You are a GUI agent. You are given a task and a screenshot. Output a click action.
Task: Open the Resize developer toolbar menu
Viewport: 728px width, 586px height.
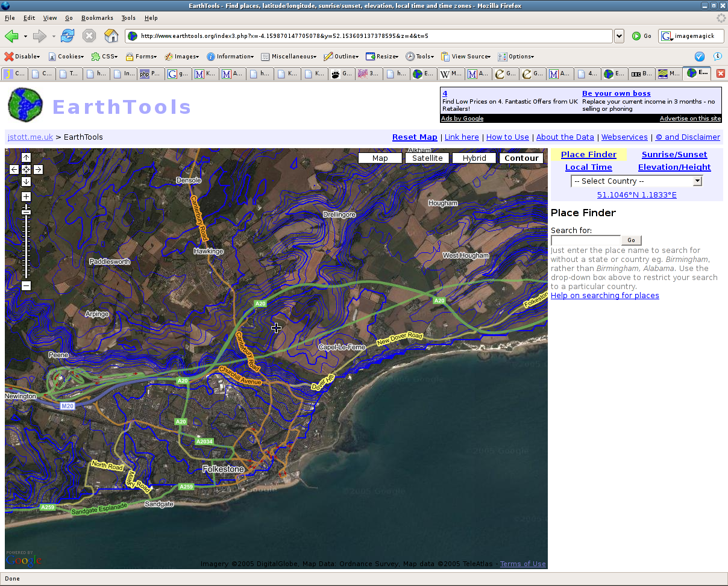tap(383, 57)
